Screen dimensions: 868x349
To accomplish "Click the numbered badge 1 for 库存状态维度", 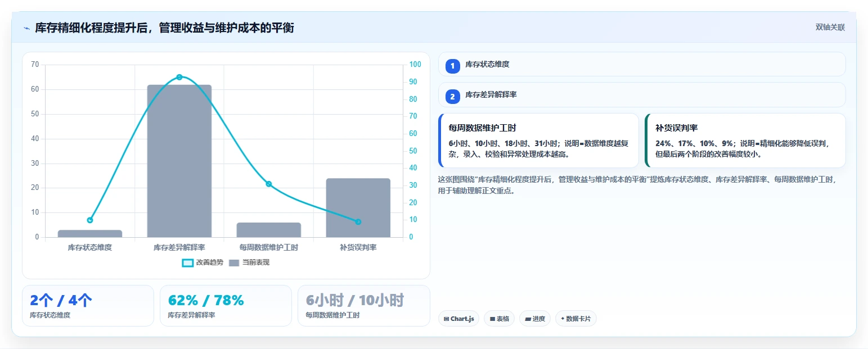I will pyautogui.click(x=452, y=66).
